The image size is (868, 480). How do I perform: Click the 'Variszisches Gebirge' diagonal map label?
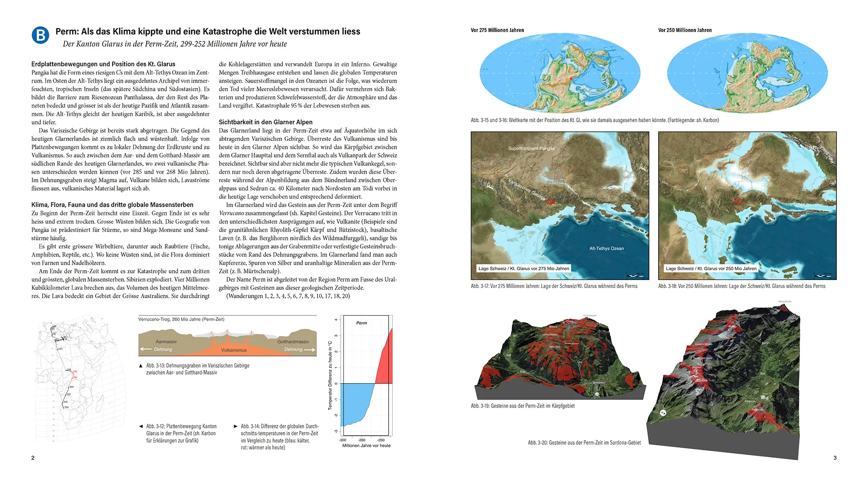point(527,190)
